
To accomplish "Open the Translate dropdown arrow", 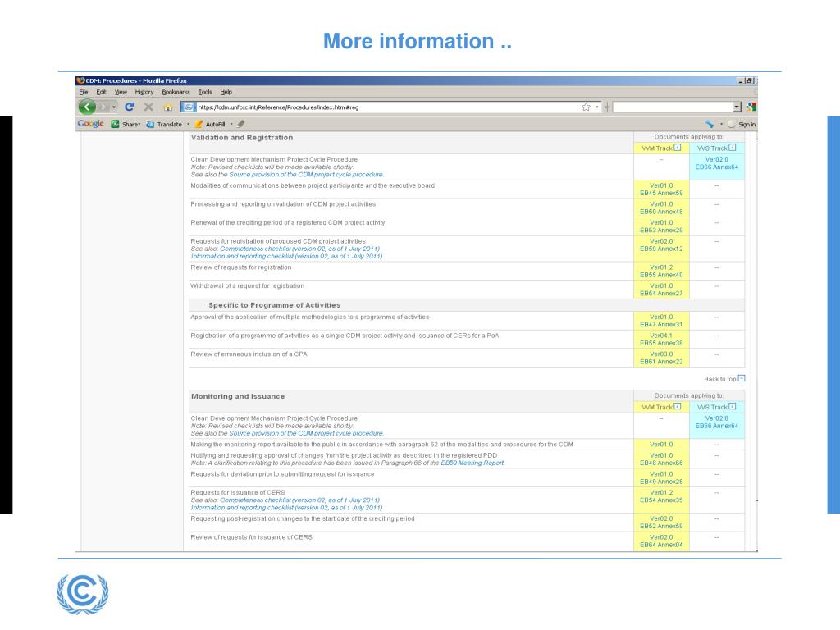I will pyautogui.click(x=188, y=125).
